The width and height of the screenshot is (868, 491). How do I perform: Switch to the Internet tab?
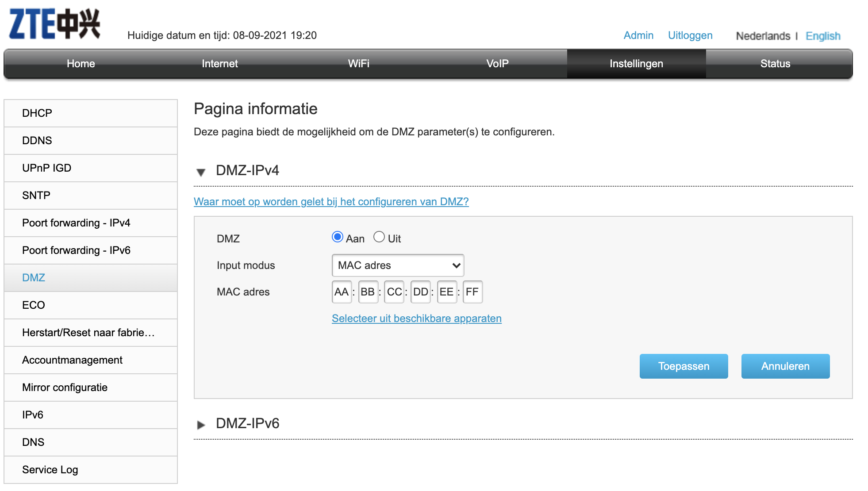[x=219, y=63]
